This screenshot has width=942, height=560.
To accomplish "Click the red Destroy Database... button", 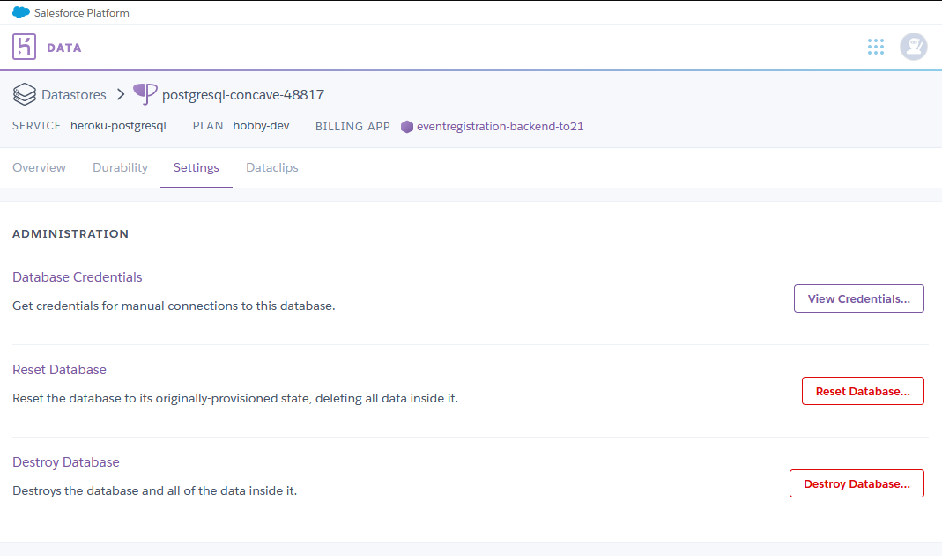I will [x=856, y=483].
